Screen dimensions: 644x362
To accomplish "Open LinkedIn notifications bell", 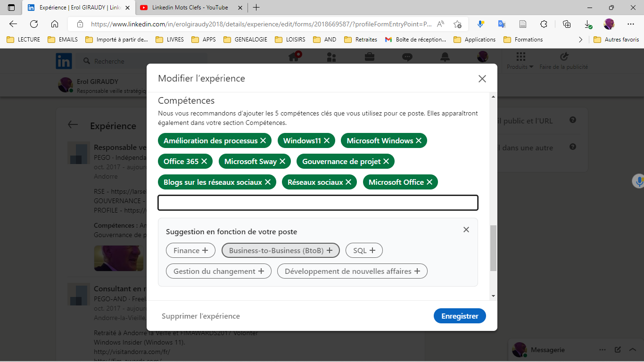I will [x=445, y=58].
